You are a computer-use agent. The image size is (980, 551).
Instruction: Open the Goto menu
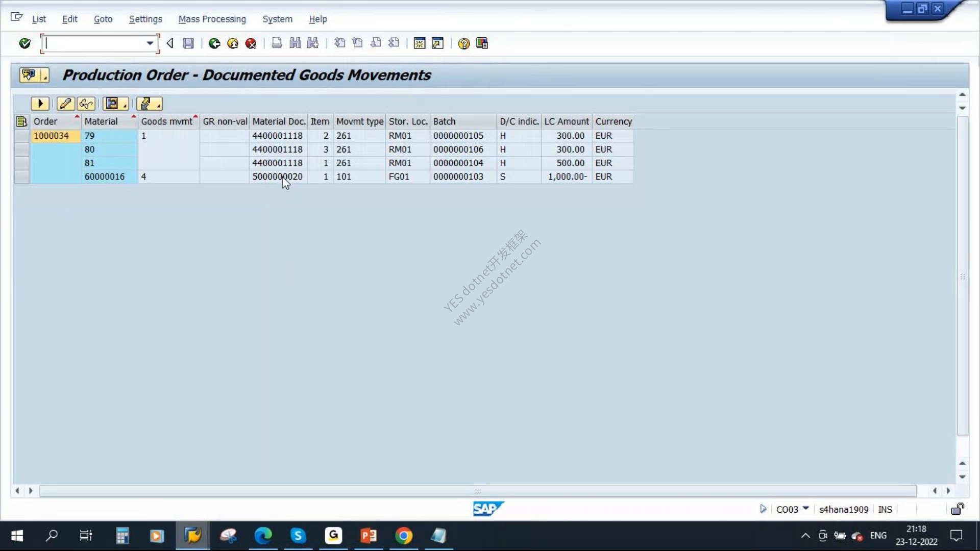pyautogui.click(x=103, y=19)
